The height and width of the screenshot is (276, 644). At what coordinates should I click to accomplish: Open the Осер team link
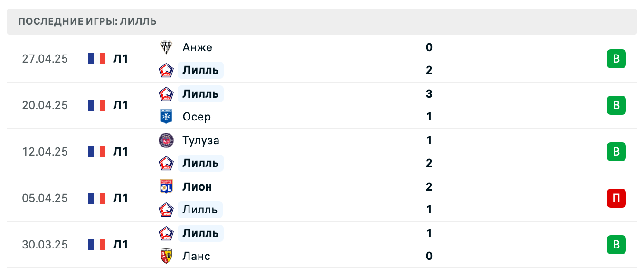pyautogui.click(x=197, y=117)
